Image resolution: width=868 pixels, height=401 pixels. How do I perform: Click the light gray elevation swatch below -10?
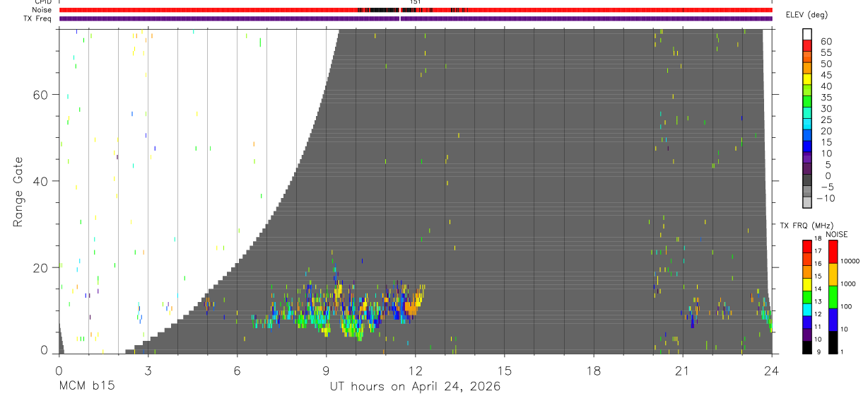pyautogui.click(x=807, y=203)
